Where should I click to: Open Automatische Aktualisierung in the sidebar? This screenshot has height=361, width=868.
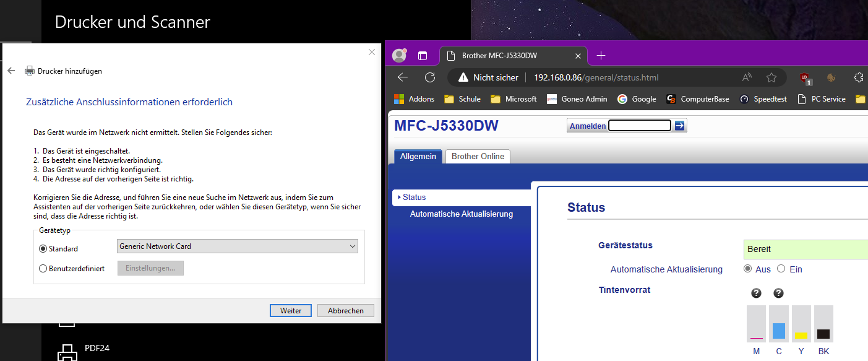(x=462, y=214)
